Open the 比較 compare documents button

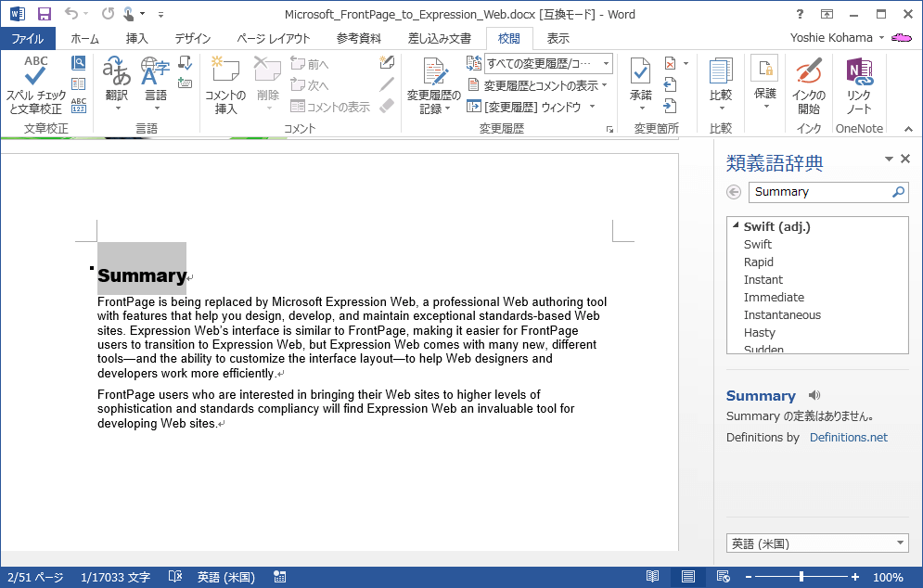point(721,84)
